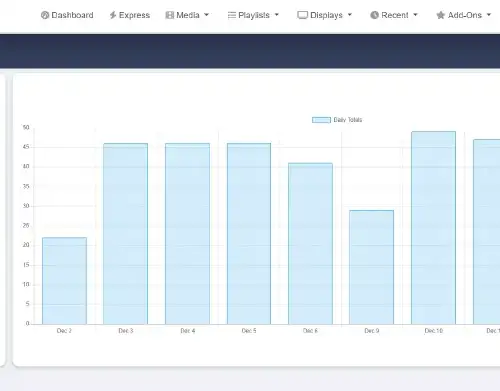
Task: Click the Add-Ons star icon
Action: point(440,15)
